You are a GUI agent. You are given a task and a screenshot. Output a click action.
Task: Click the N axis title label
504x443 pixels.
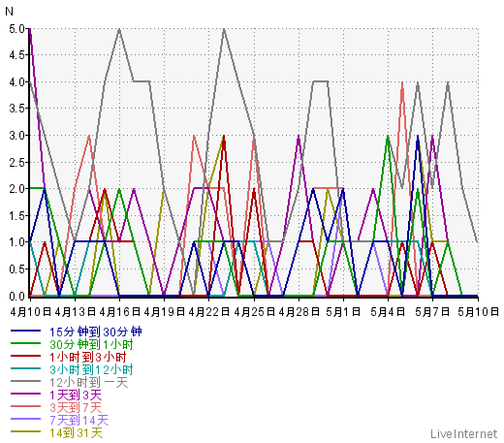point(9,12)
